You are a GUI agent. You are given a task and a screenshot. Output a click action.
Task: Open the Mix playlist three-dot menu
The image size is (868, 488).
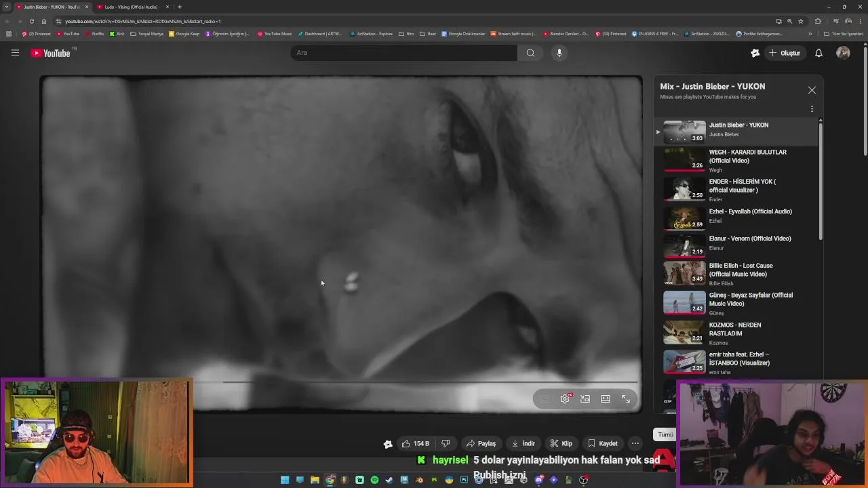[812, 108]
